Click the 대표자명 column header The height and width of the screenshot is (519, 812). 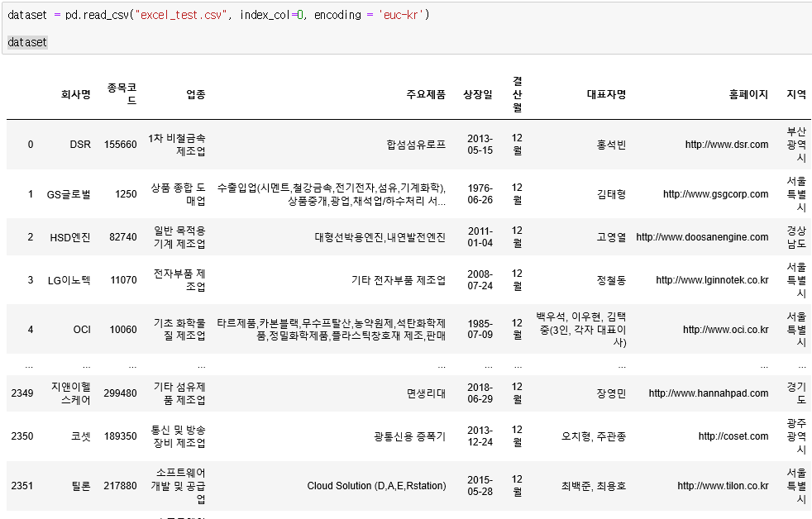point(606,94)
